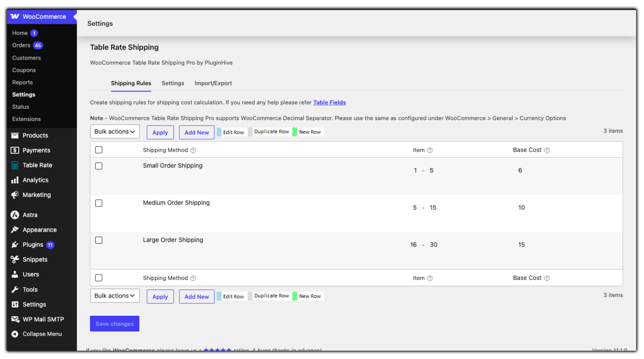Open Status in the WooCommerce submenu
The height and width of the screenshot is (359, 644).
coord(21,107)
